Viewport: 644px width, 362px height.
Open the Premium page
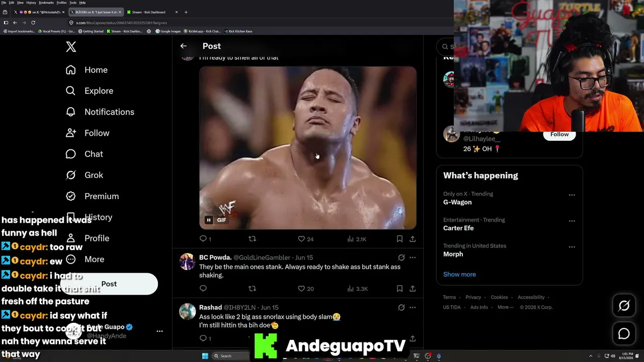92,197
